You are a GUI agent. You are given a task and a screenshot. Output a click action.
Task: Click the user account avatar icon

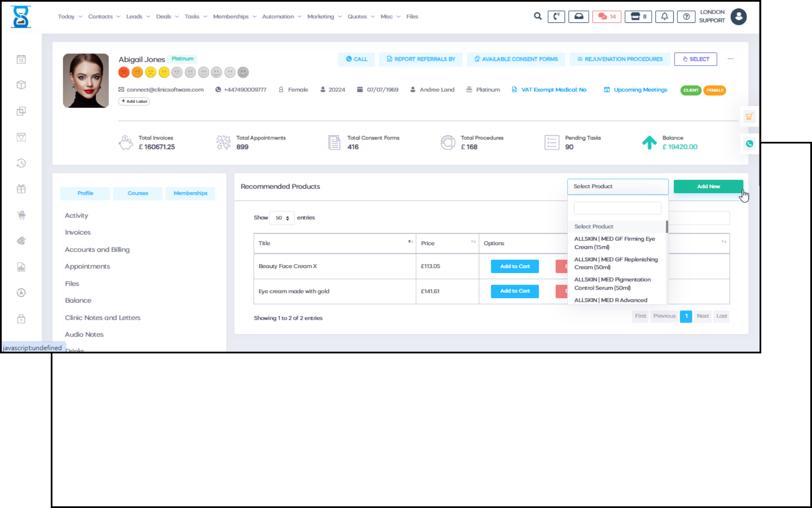(738, 17)
